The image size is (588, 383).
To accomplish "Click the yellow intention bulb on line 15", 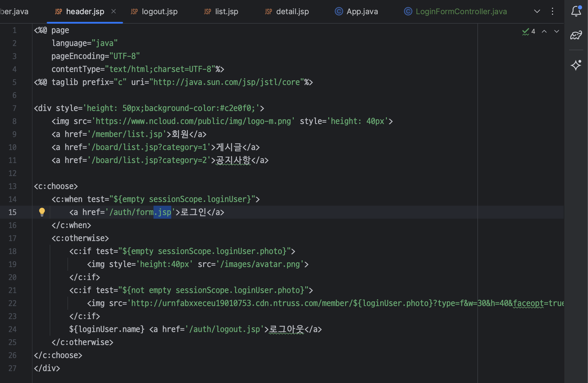I will click(x=42, y=212).
